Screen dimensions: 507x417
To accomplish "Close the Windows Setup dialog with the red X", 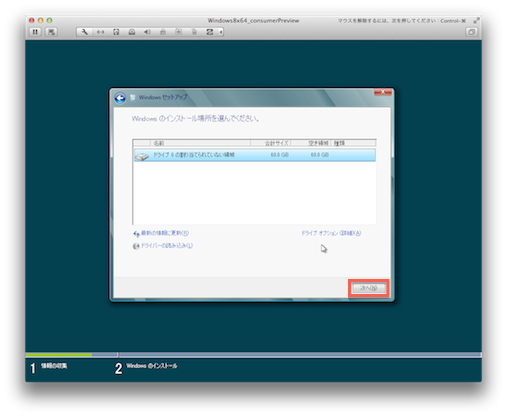I will click(383, 92).
